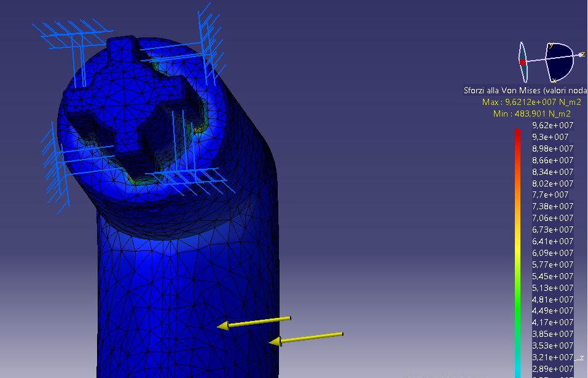The height and width of the screenshot is (378, 588).
Task: Click legend value 3,21e+007
Action: tap(553, 357)
